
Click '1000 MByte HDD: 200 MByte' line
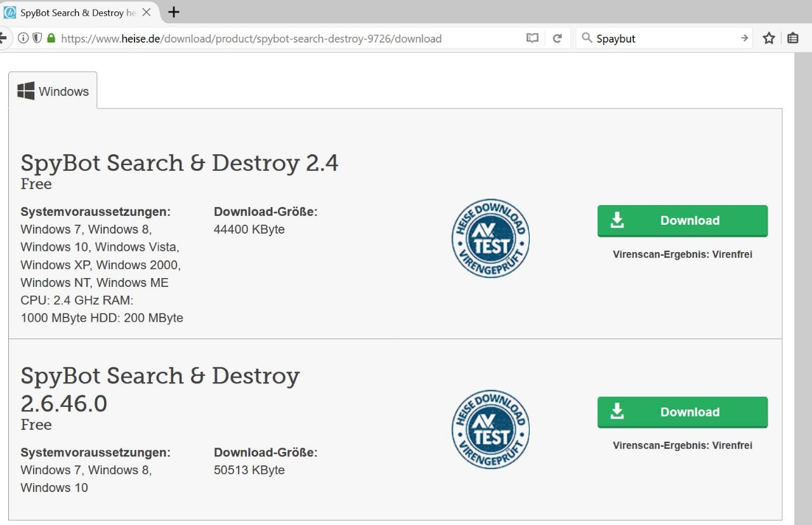tap(102, 318)
